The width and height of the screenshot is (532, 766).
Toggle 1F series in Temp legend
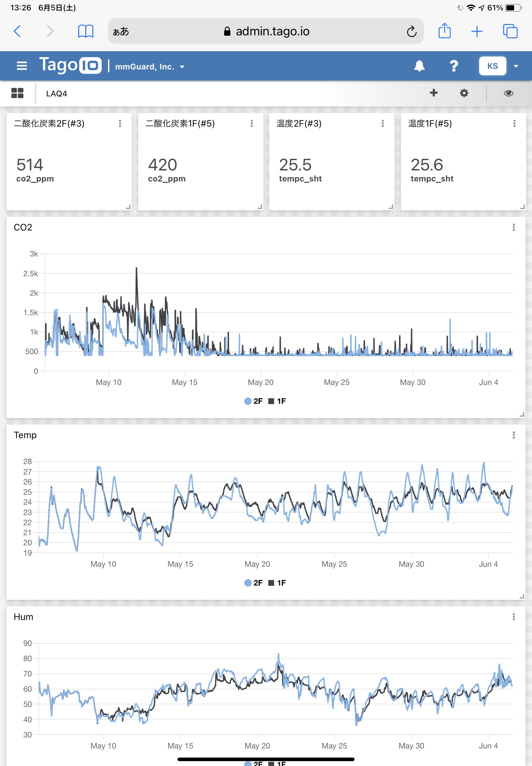point(277,583)
